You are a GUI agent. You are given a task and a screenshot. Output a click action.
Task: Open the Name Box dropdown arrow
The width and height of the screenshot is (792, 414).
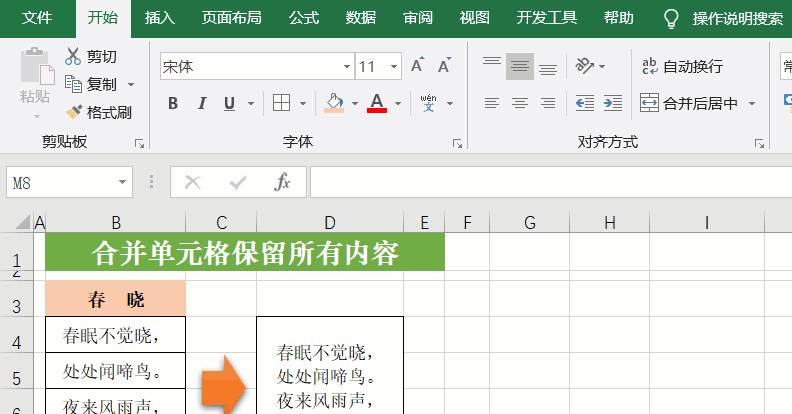tap(122, 182)
